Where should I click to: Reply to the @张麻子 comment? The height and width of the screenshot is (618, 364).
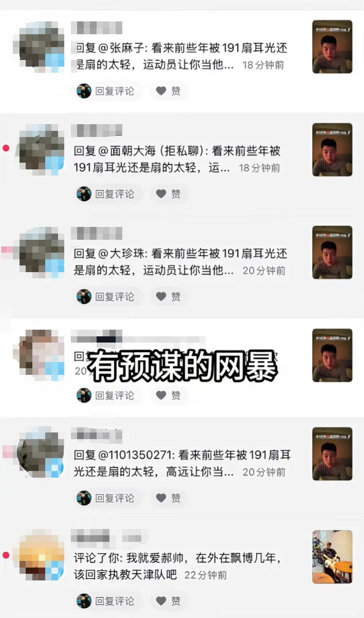tap(108, 91)
